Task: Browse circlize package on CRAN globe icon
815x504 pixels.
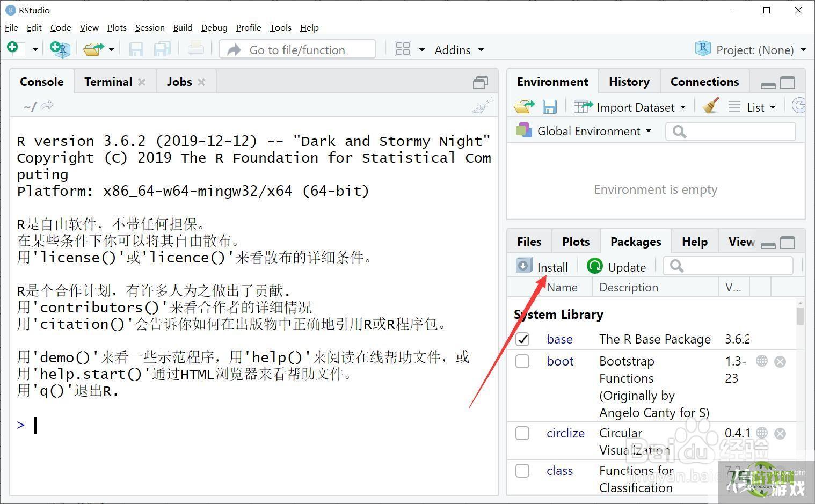Action: pos(762,433)
